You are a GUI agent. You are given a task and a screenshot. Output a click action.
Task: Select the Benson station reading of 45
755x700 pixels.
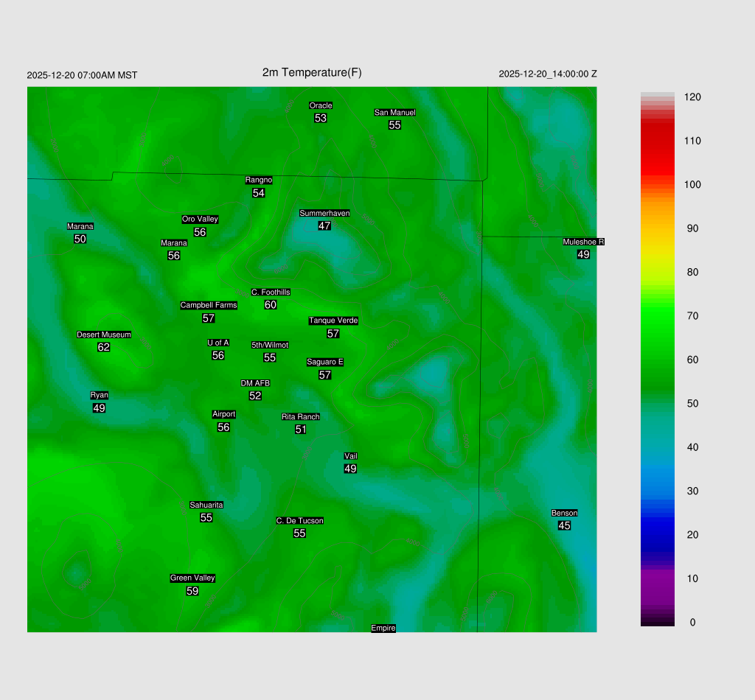pos(564,525)
